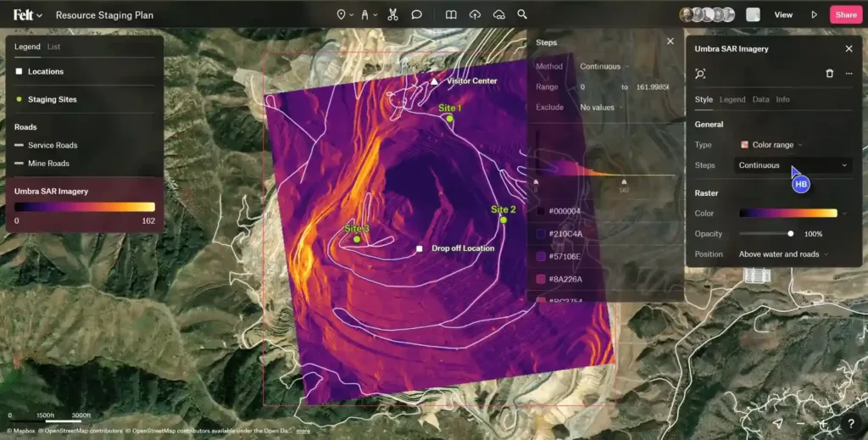Select Umbra SAR Imagery legend entry

84,205
